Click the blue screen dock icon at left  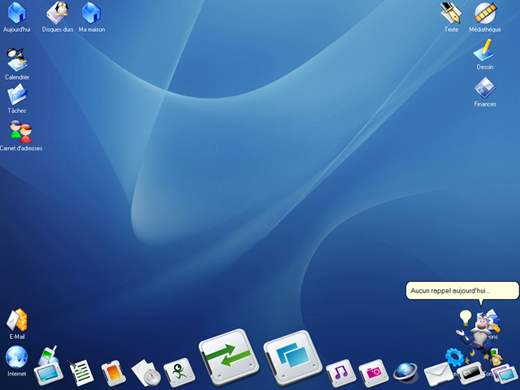[x=49, y=373]
